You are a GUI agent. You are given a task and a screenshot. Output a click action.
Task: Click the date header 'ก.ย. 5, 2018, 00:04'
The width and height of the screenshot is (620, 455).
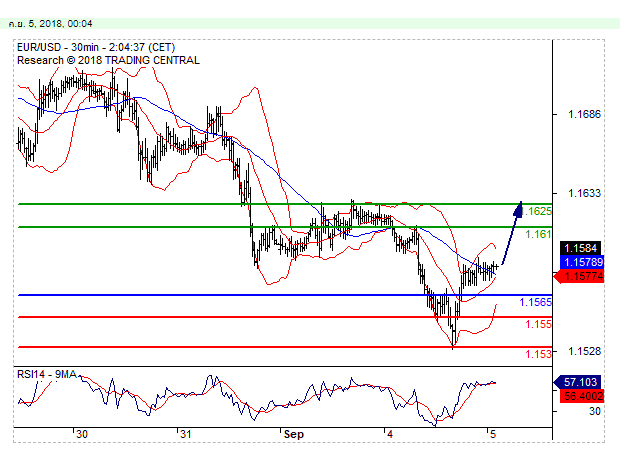coord(50,24)
